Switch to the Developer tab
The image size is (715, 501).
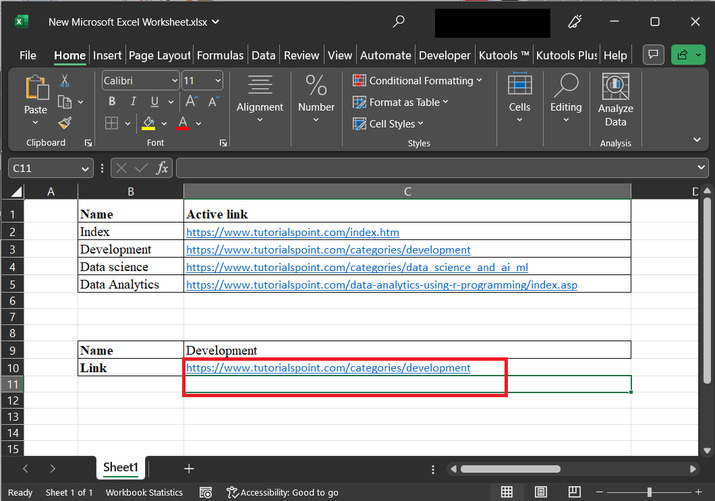(x=444, y=55)
